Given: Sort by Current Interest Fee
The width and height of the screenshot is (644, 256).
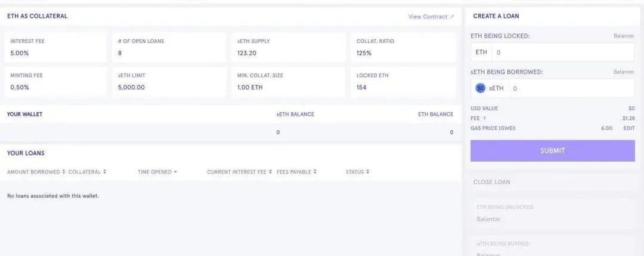Looking at the screenshot, I should click(239, 172).
